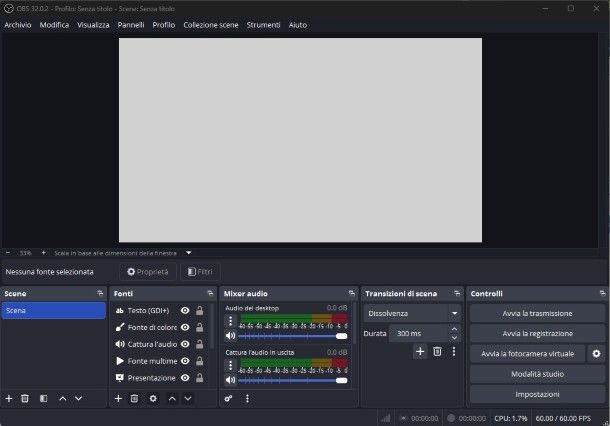Delete the scene transition with trash icon
Image resolution: width=610 pixels, height=426 pixels.
[437, 351]
